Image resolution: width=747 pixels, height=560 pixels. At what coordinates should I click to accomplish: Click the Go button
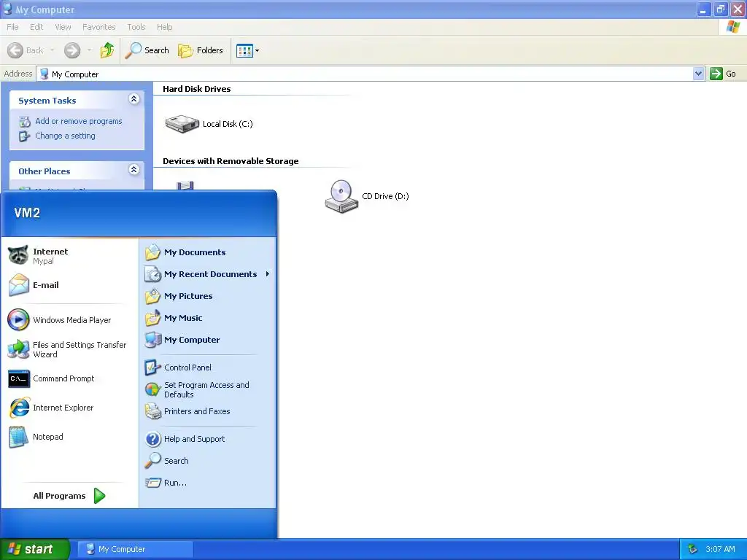click(x=723, y=74)
